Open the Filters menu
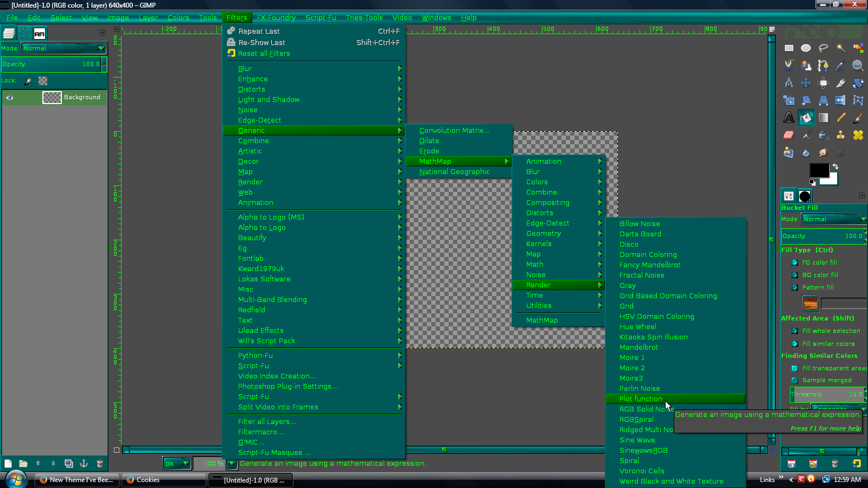The width and height of the screenshot is (868, 488). pos(237,18)
